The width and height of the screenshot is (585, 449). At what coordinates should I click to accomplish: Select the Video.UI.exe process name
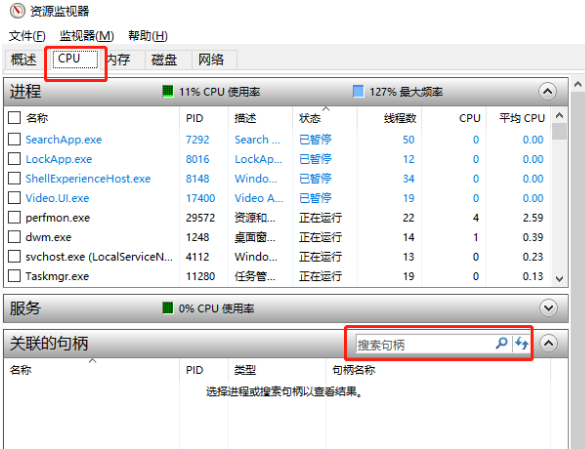tap(57, 198)
